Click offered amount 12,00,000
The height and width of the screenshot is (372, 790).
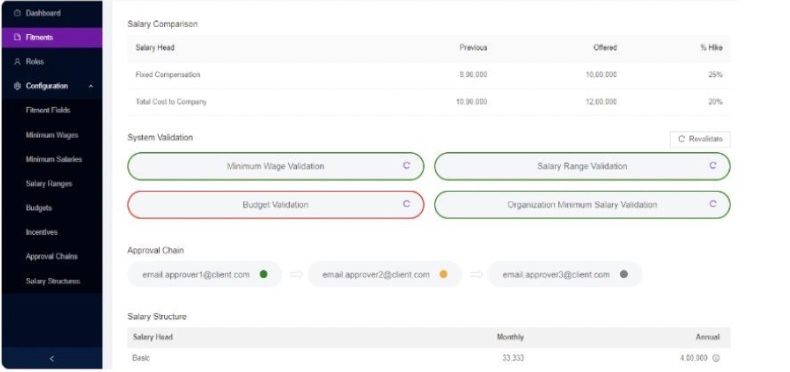point(601,102)
